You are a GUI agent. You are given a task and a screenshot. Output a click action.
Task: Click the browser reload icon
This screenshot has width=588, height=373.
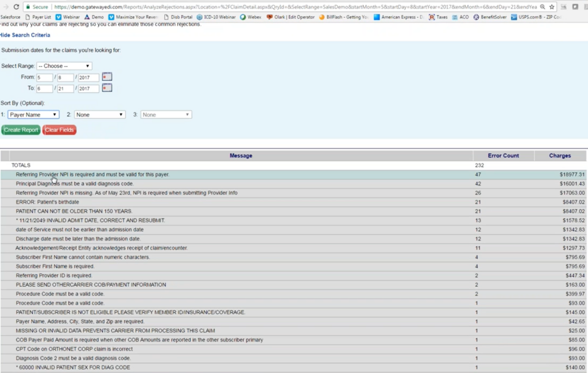coord(16,7)
